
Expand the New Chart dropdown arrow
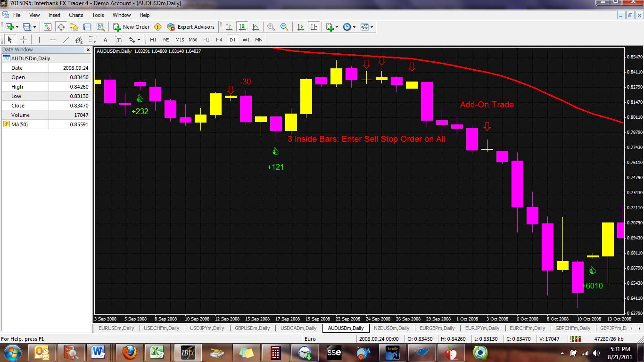click(17, 27)
